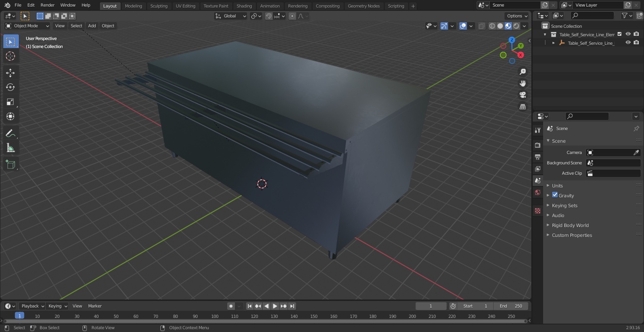Open the viewport shading options dropdown
This screenshot has height=332, width=644.
click(525, 26)
